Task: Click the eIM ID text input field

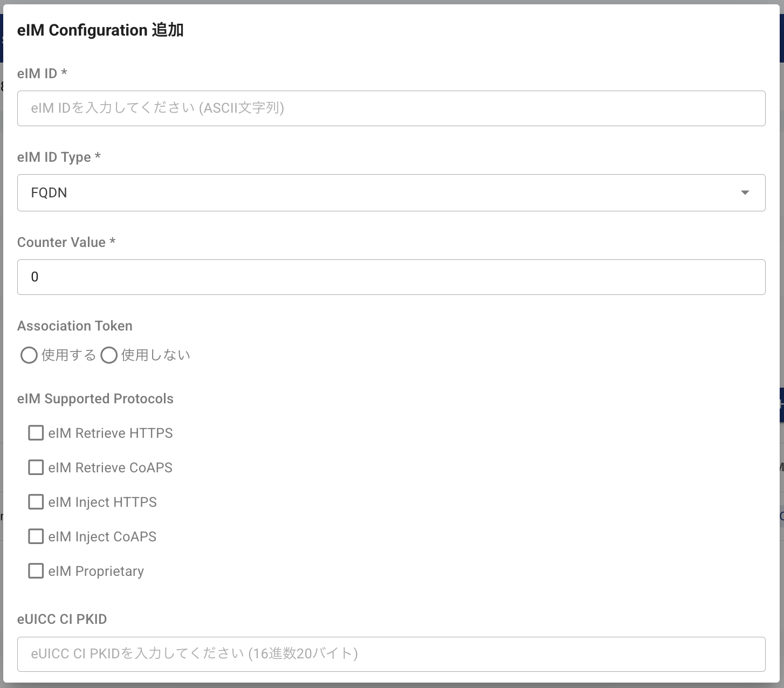Action: (x=391, y=108)
